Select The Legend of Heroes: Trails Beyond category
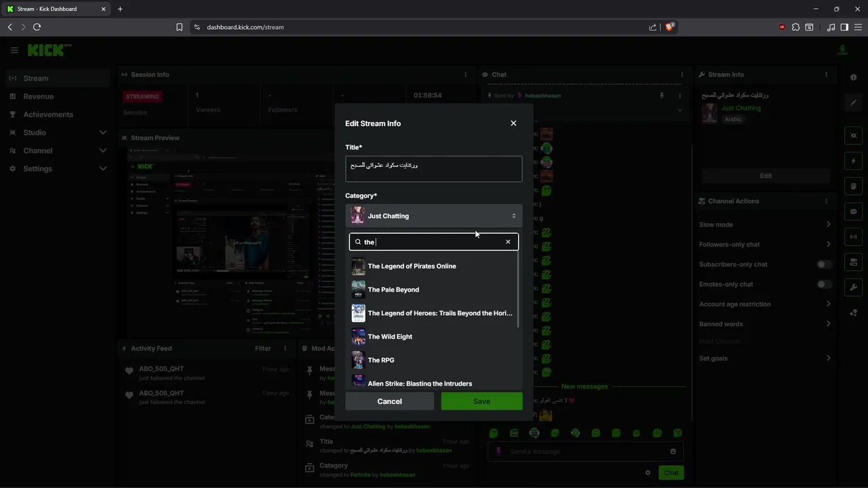868x488 pixels. tap(433, 313)
